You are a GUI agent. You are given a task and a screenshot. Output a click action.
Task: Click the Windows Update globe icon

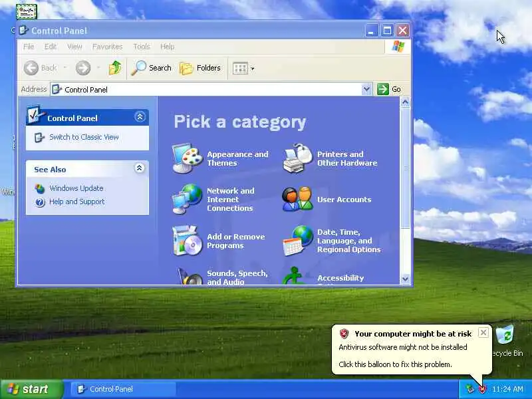(x=40, y=188)
